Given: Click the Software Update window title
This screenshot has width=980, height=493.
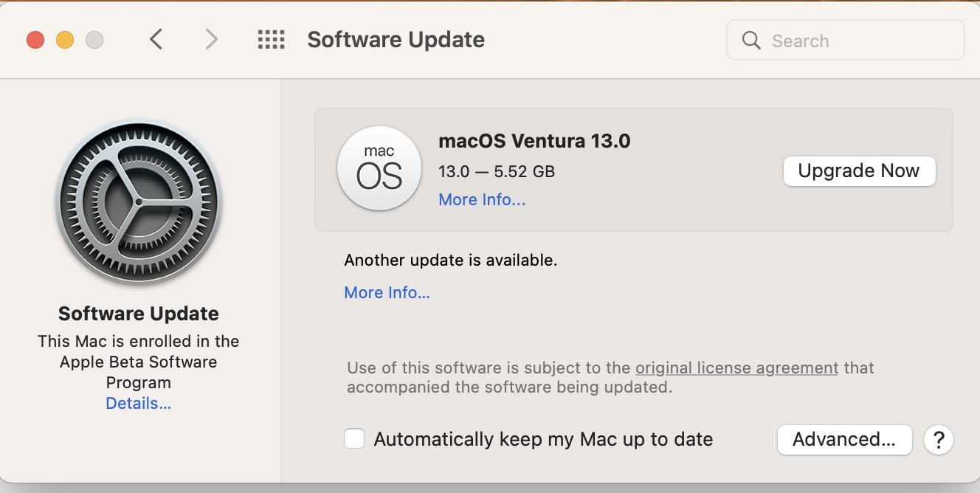Looking at the screenshot, I should [x=396, y=40].
